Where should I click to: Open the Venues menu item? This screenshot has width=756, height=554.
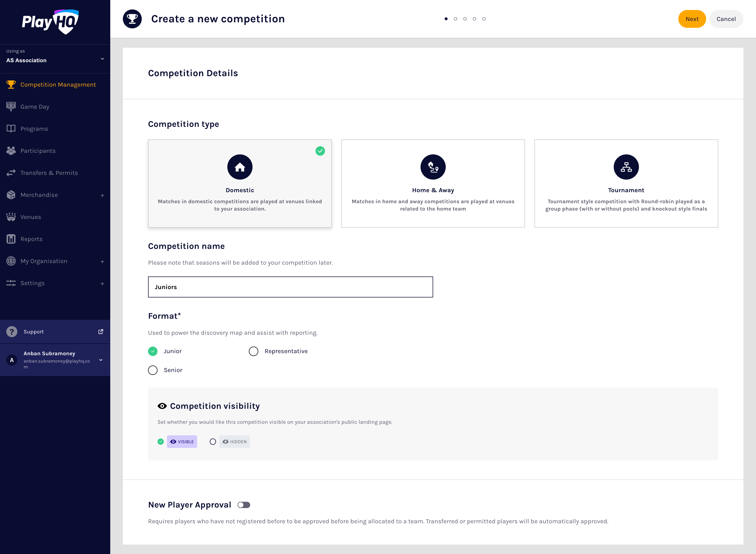tap(31, 217)
